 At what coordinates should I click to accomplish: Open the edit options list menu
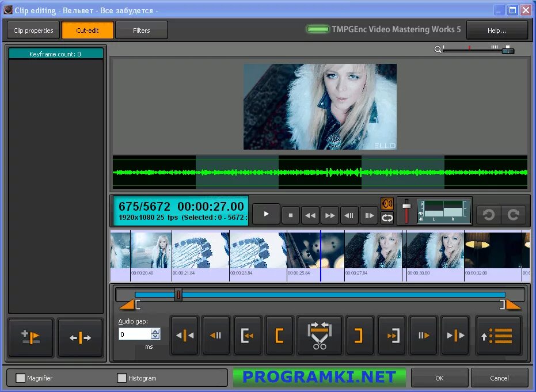(498, 336)
